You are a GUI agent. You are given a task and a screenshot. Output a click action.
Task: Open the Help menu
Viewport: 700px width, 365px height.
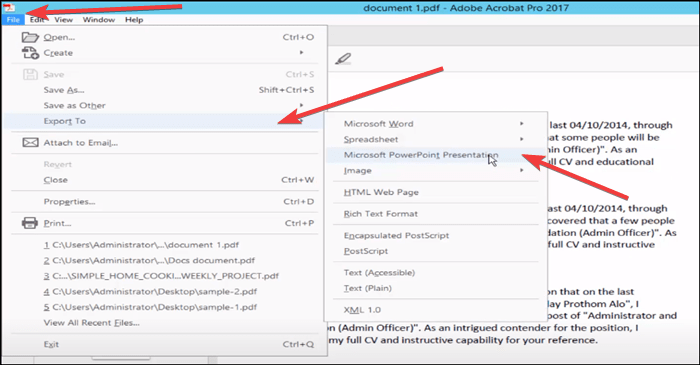click(x=134, y=20)
